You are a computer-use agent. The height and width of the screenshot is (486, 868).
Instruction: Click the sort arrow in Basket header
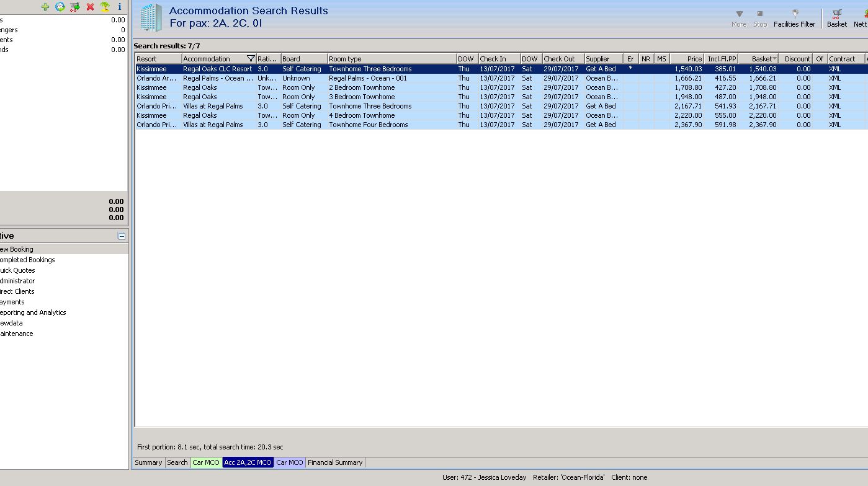point(774,59)
